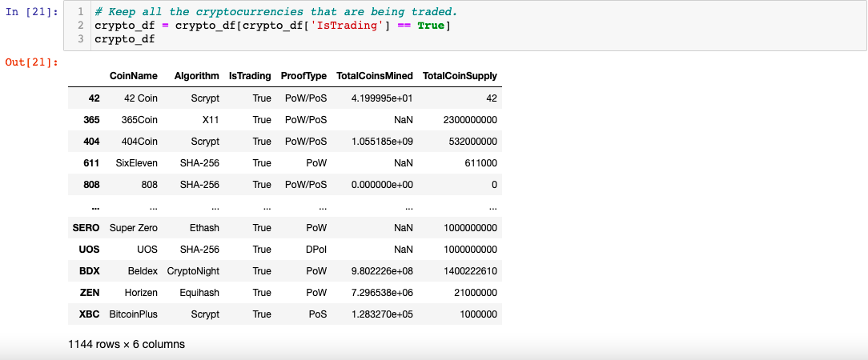Click the row index BDX
The height and width of the screenshot is (360, 868).
tap(90, 270)
